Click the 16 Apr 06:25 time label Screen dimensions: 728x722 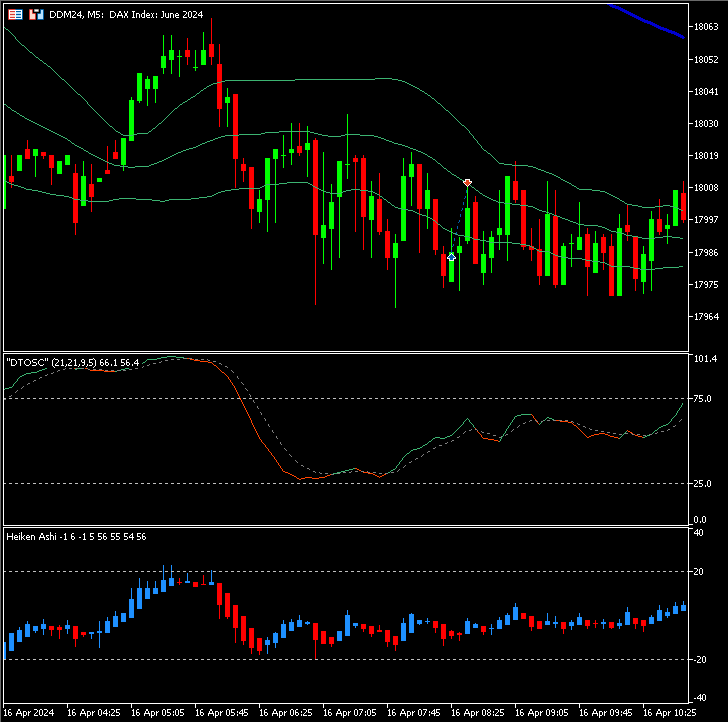[x=286, y=712]
